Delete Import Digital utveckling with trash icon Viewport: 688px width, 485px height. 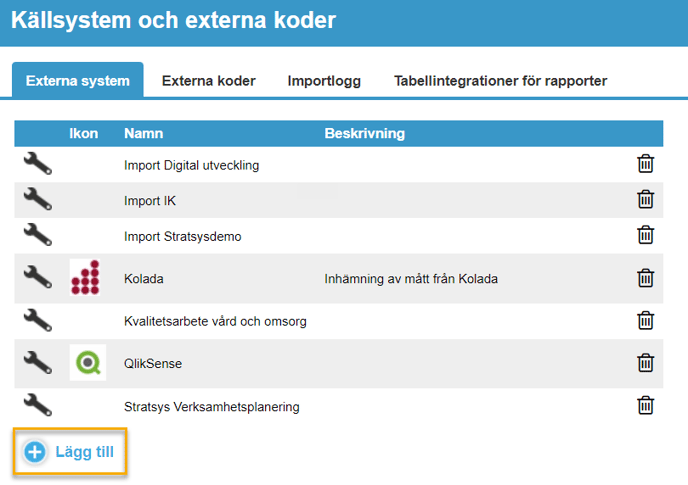pos(646,164)
